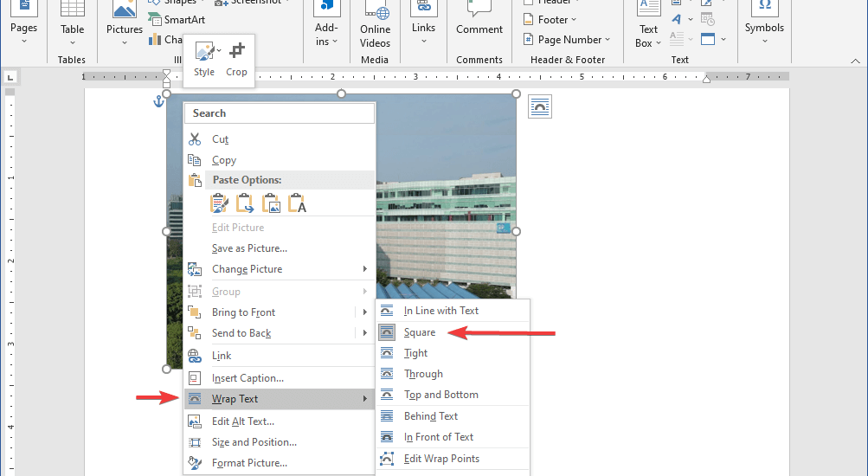
Task: Click the Online Videos button
Action: pyautogui.click(x=375, y=25)
